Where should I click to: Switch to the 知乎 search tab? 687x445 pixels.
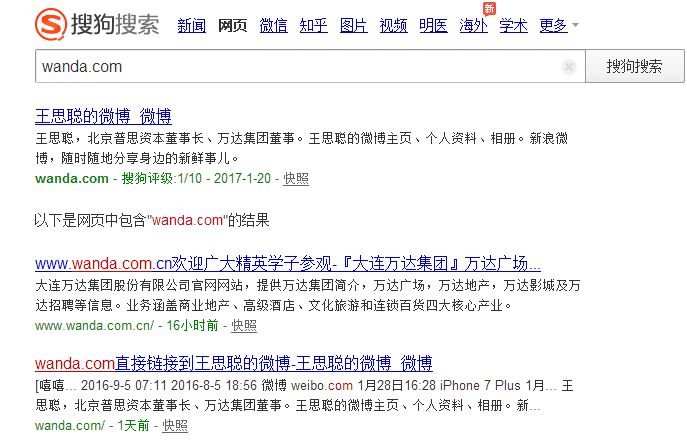[x=313, y=26]
